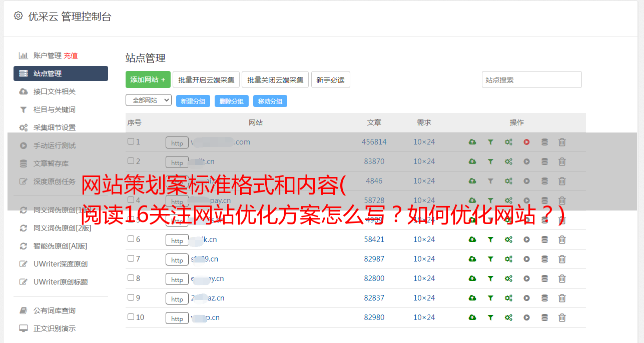Screen dimensions: 644x343
Task: Delete site 10 with the trash icon
Action: (562, 317)
